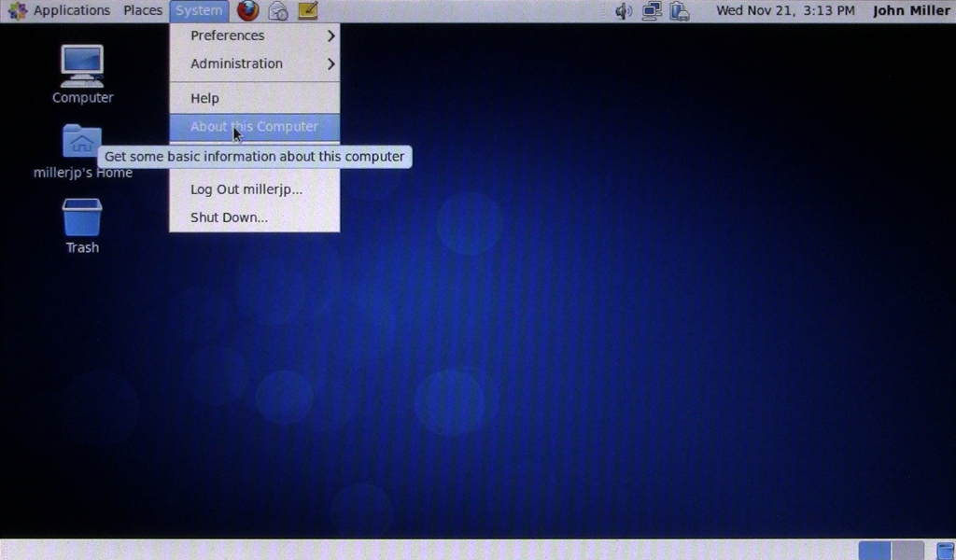
Task: Choose Log Out millerjp...
Action: (x=254, y=189)
